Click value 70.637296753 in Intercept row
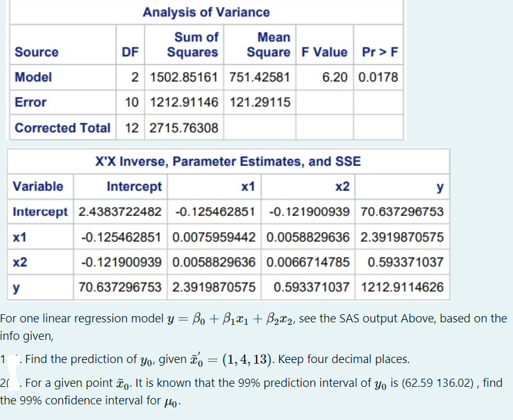Viewport: 513px width, 420px height. click(x=402, y=212)
